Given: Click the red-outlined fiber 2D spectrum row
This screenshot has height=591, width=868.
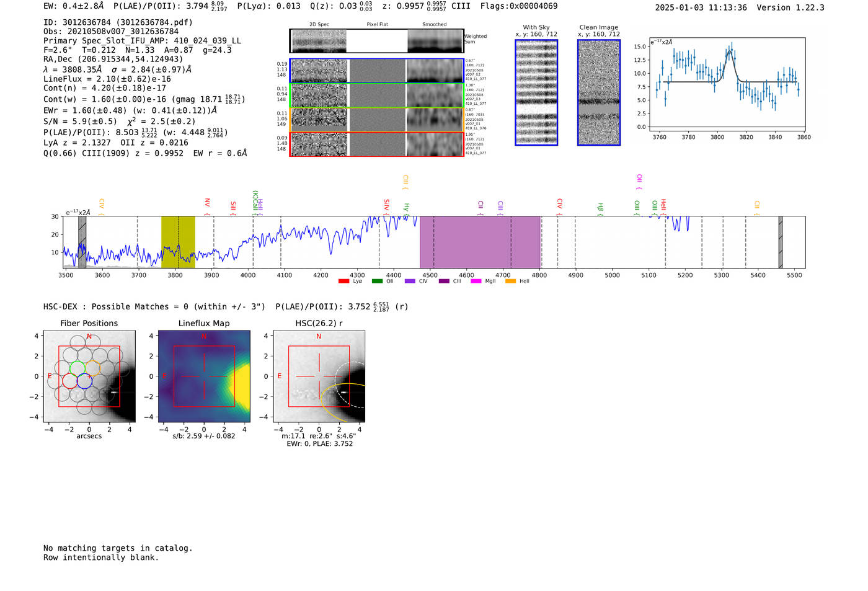Looking at the screenshot, I should [377, 144].
